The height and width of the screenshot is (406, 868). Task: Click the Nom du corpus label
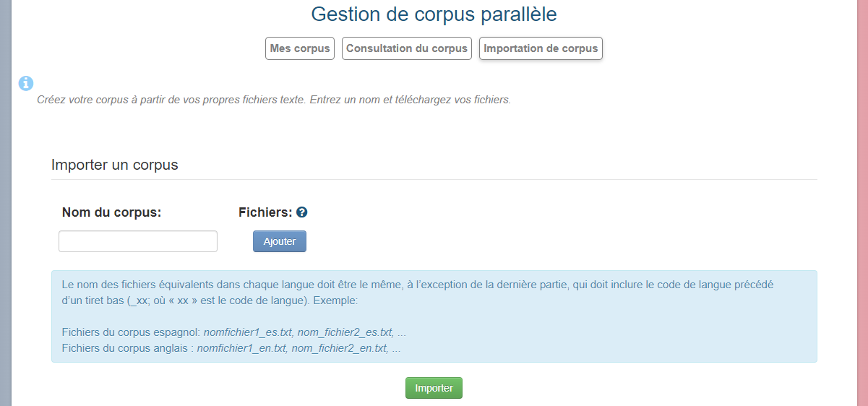111,212
